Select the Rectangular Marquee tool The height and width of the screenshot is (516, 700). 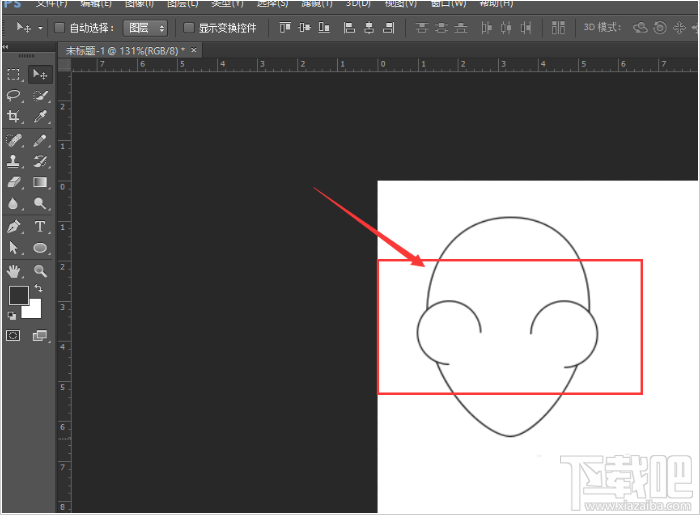click(14, 74)
